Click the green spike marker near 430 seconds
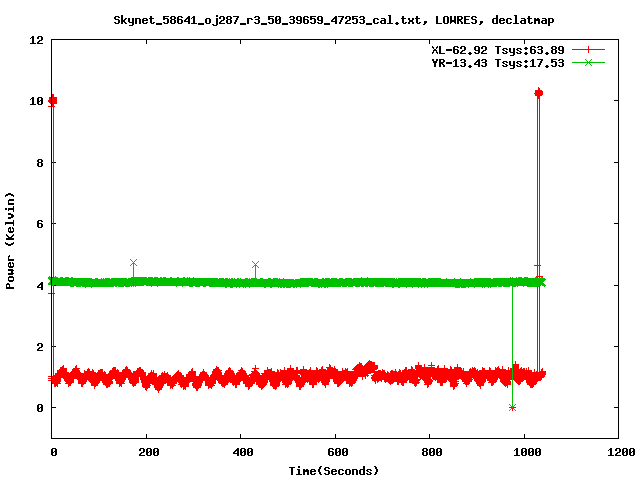Image resolution: width=640 pixels, height=480 pixels. pos(255,264)
